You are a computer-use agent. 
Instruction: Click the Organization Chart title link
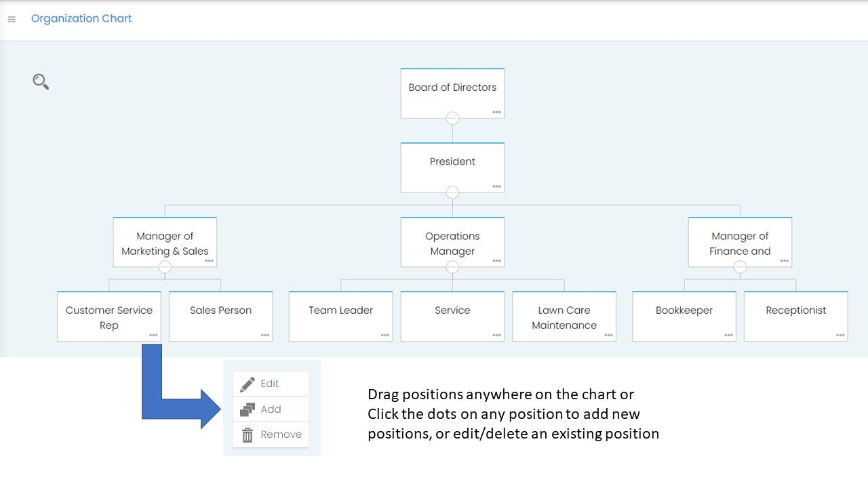[x=81, y=18]
